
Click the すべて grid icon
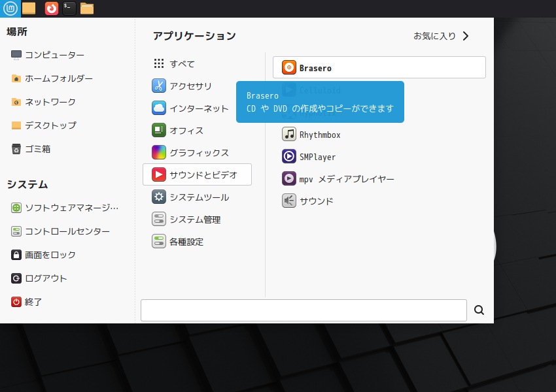point(159,63)
